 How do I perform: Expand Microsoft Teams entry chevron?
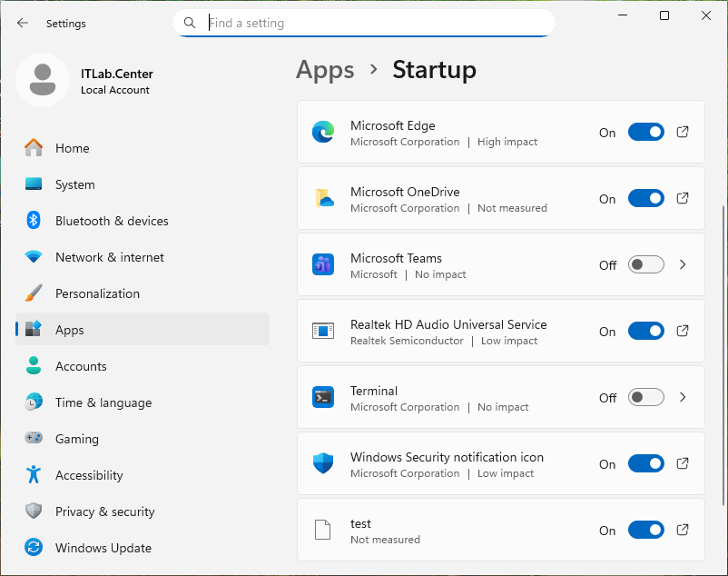click(x=684, y=265)
